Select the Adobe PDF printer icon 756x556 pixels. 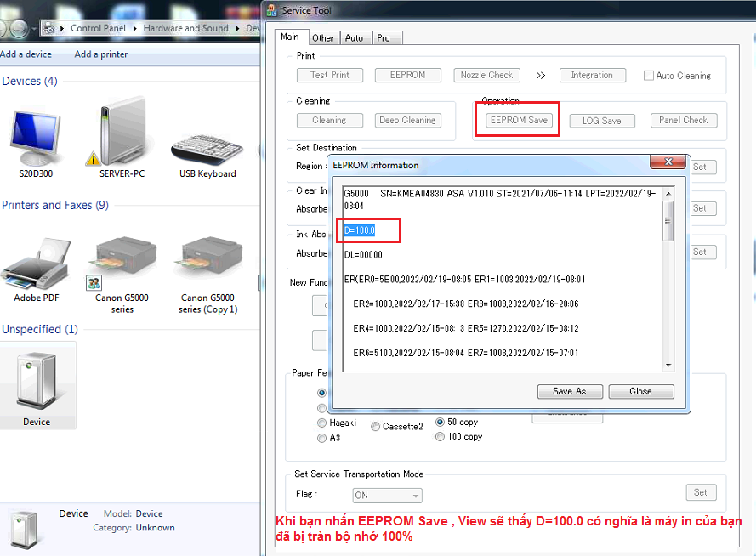[37, 264]
